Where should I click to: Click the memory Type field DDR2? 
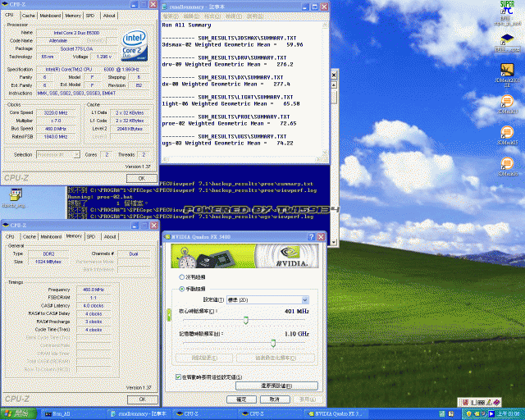[48, 253]
